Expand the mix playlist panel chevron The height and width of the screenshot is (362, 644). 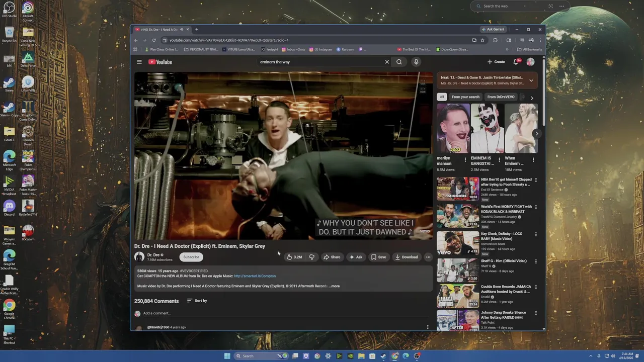[x=531, y=80]
